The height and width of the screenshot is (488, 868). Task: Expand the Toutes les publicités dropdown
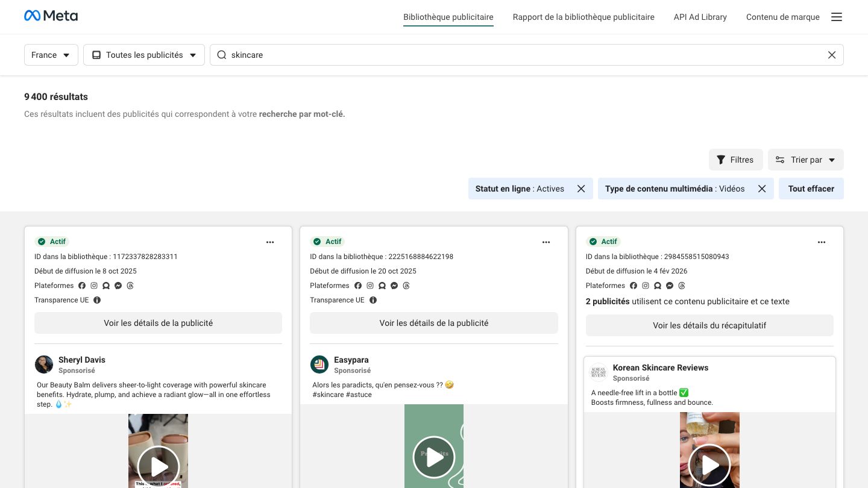(144, 55)
